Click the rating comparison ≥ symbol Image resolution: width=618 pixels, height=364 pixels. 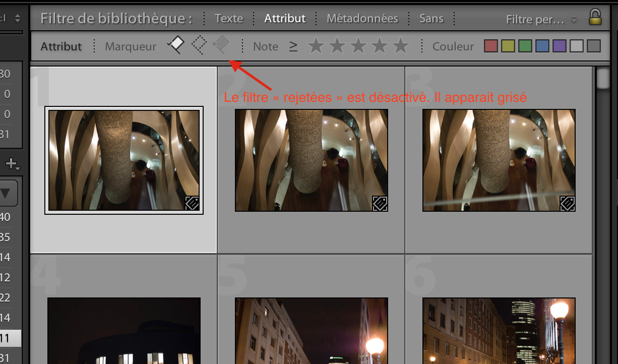click(293, 46)
